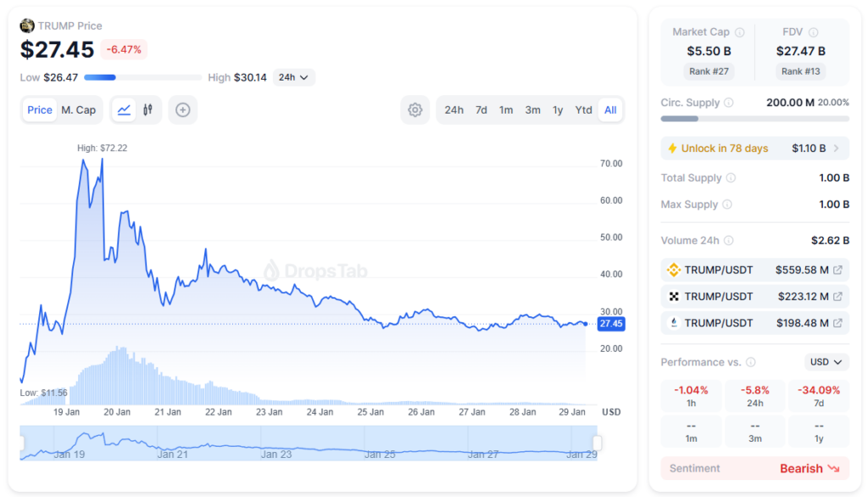The height and width of the screenshot is (497, 868).
Task: Select M. Cap chart mode
Action: pyautogui.click(x=79, y=109)
